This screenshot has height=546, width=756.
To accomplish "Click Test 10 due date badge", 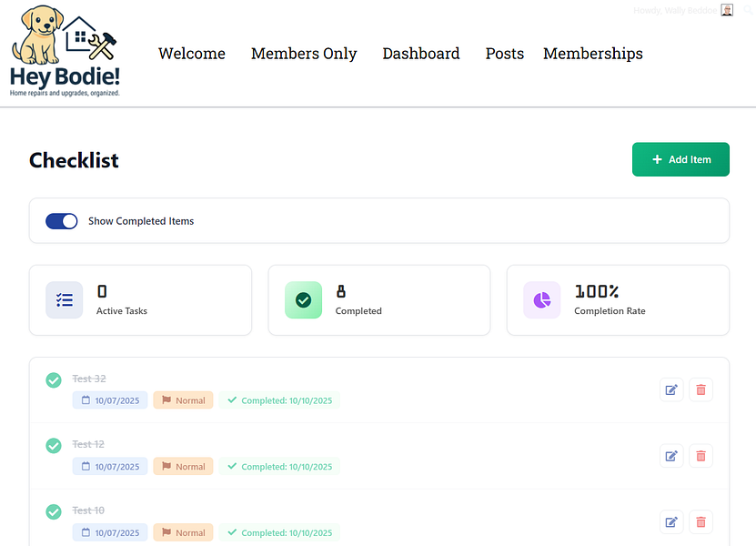I will pyautogui.click(x=110, y=532).
